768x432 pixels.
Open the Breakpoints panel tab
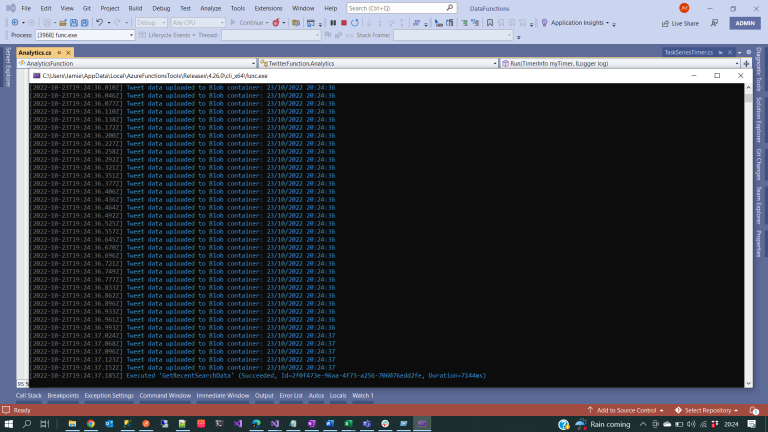(x=63, y=395)
